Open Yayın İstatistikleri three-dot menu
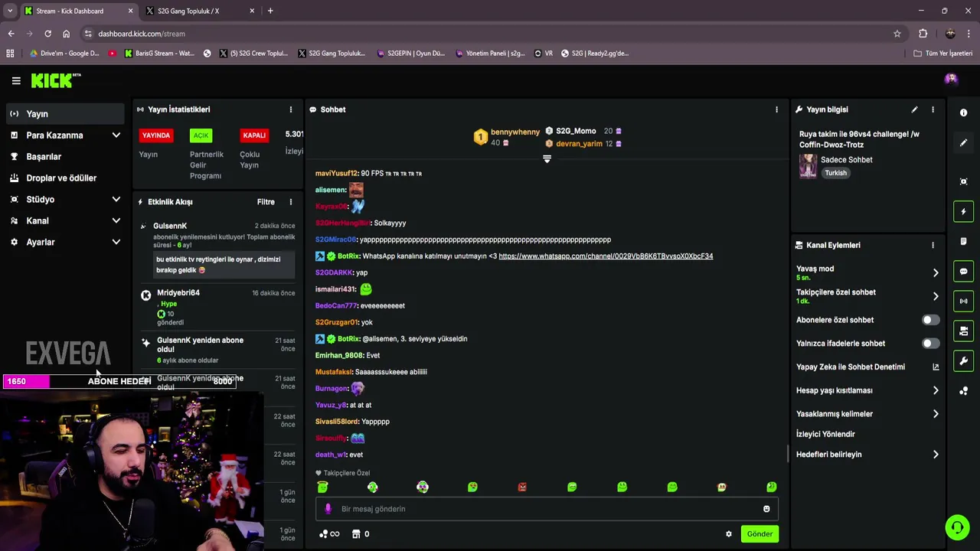This screenshot has height=551, width=980. click(x=290, y=109)
